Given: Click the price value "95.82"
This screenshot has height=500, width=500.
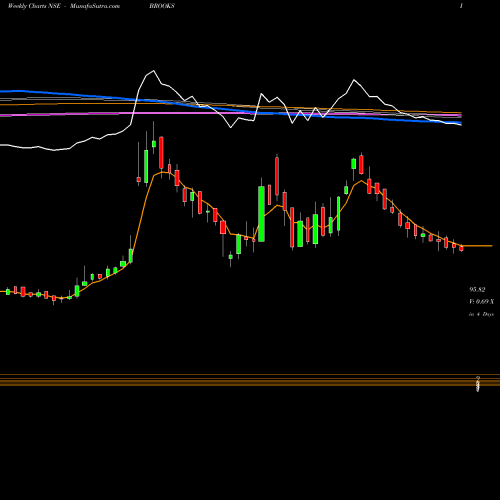Looking at the screenshot, I should coord(477,290).
